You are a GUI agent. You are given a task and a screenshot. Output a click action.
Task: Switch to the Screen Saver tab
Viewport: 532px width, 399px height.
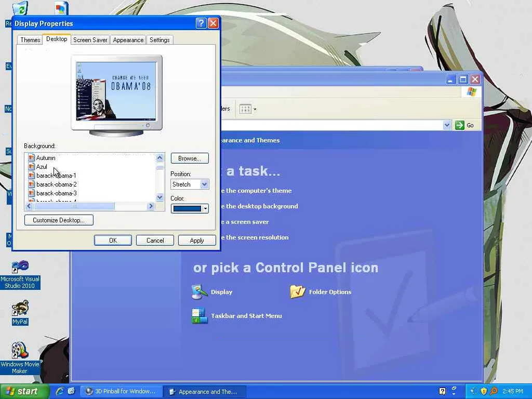[90, 39]
